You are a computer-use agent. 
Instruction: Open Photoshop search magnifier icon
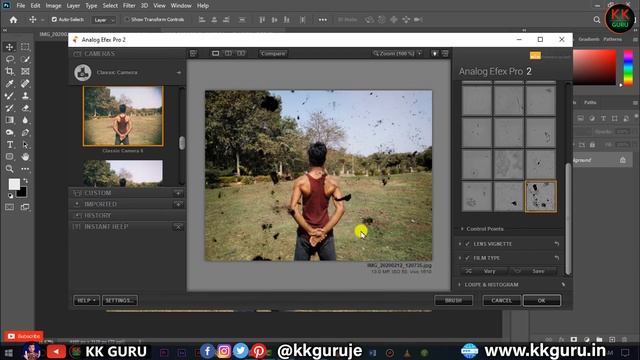click(597, 20)
